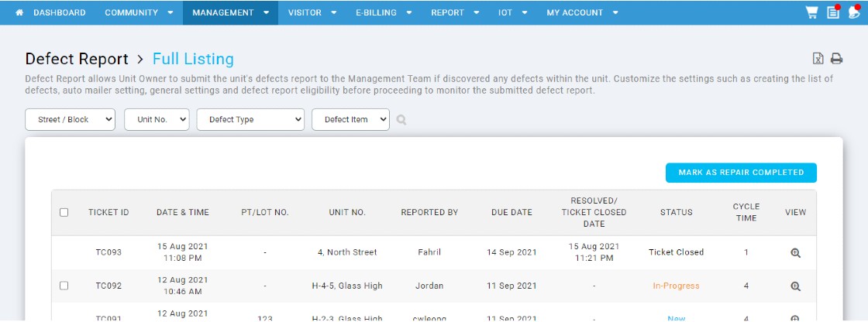
Task: Click the TC092 ticket ID cell
Action: tap(108, 286)
